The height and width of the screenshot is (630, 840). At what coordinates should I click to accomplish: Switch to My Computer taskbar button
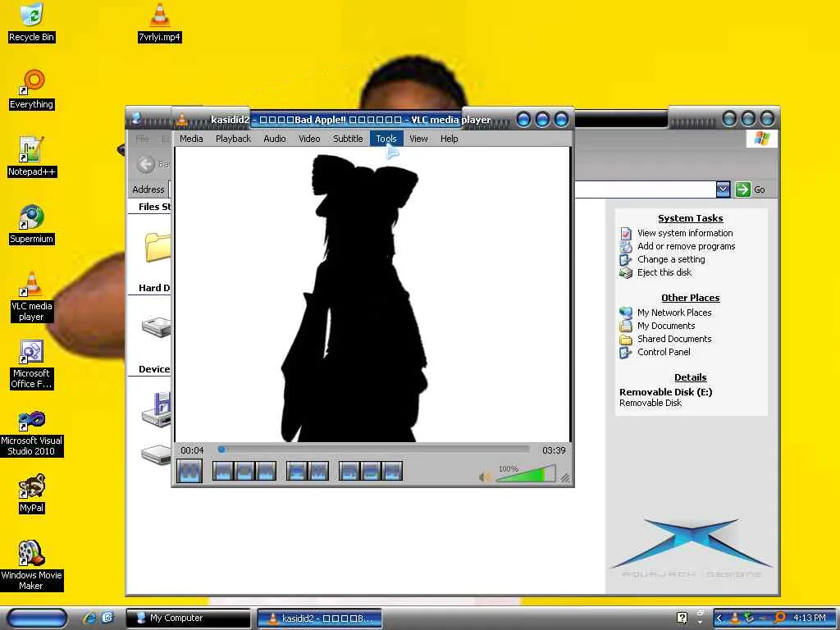coord(188,619)
